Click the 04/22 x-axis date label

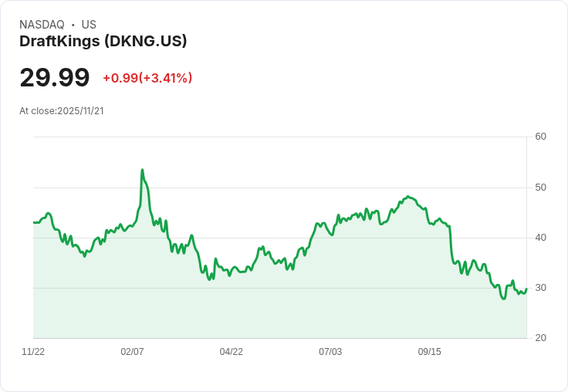pyautogui.click(x=231, y=351)
